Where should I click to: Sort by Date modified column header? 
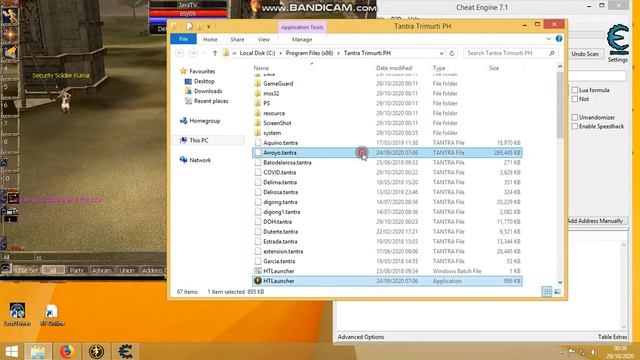tap(394, 68)
